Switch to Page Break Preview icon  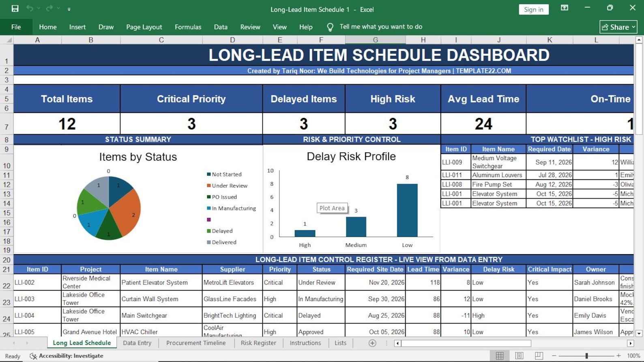[x=539, y=356]
